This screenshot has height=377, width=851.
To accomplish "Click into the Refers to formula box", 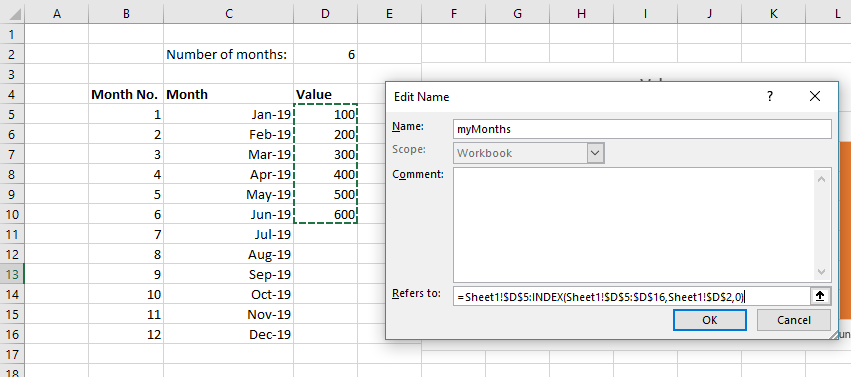I will pos(632,297).
